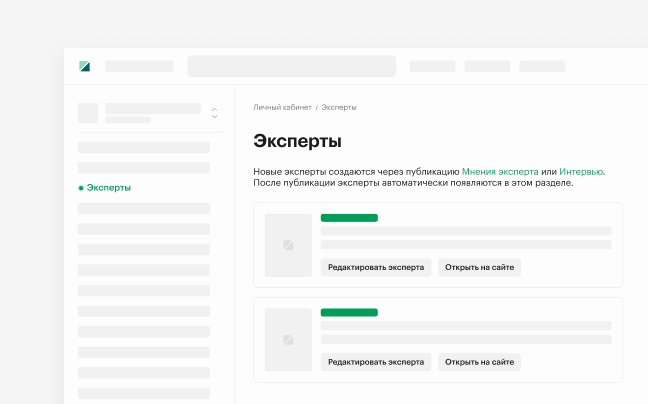
Task: Click the first expert's image placeholder
Action: pyautogui.click(x=288, y=245)
